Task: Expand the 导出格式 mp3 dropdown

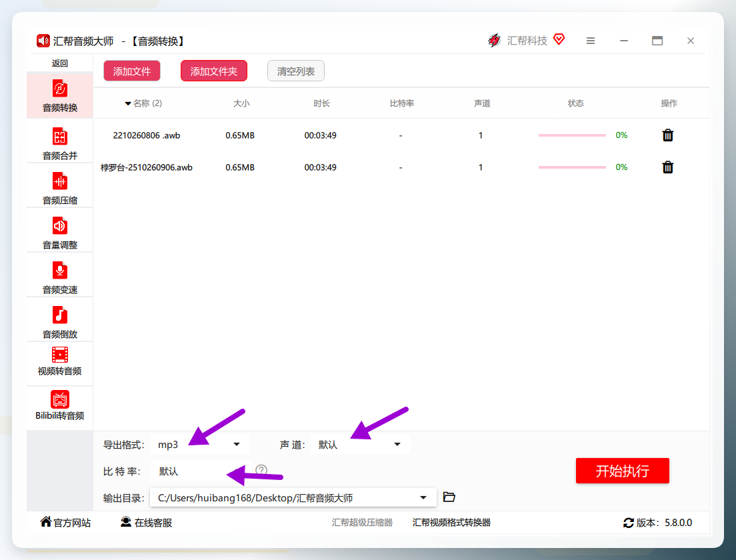Action: pyautogui.click(x=200, y=445)
